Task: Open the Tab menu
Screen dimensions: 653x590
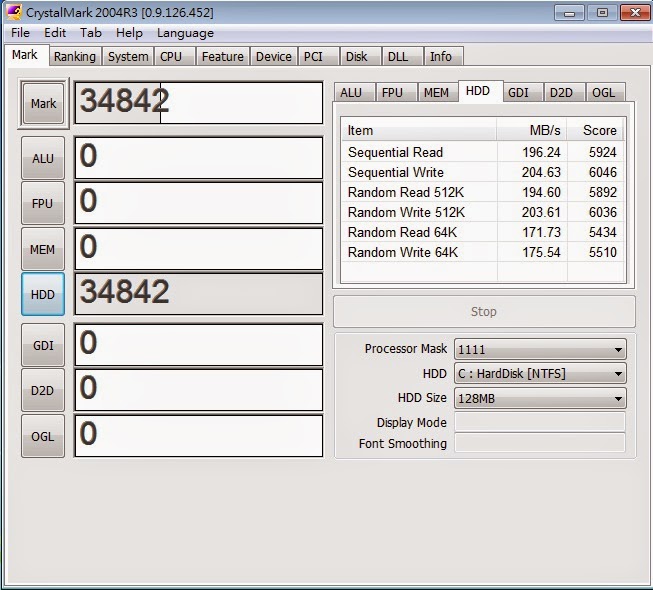Action: point(91,33)
